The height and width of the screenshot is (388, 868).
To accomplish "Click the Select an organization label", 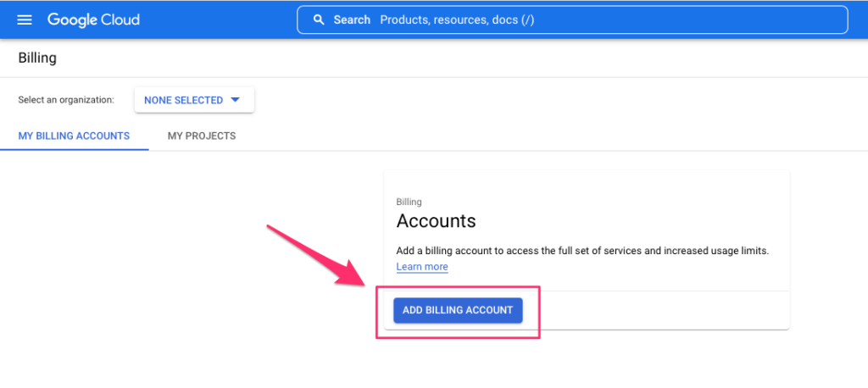I will pyautogui.click(x=66, y=100).
